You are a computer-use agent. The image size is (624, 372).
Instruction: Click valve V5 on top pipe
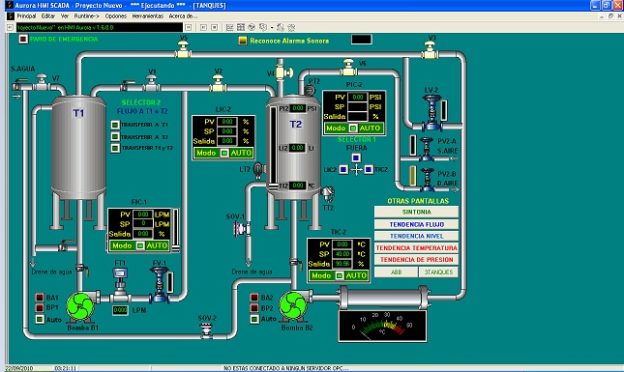(183, 49)
